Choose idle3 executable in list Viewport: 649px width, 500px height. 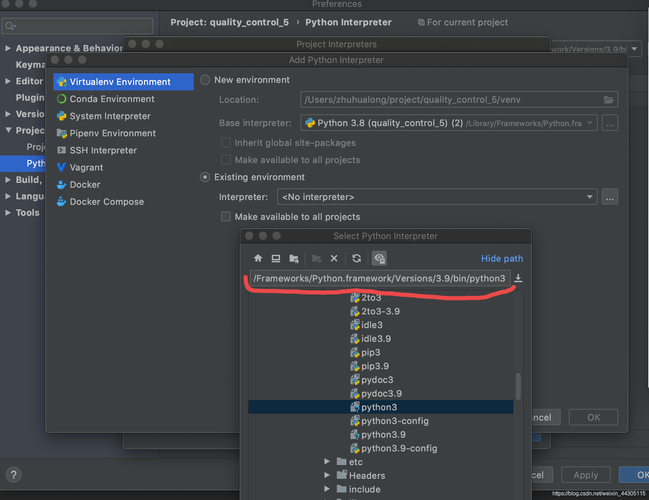tap(366, 325)
